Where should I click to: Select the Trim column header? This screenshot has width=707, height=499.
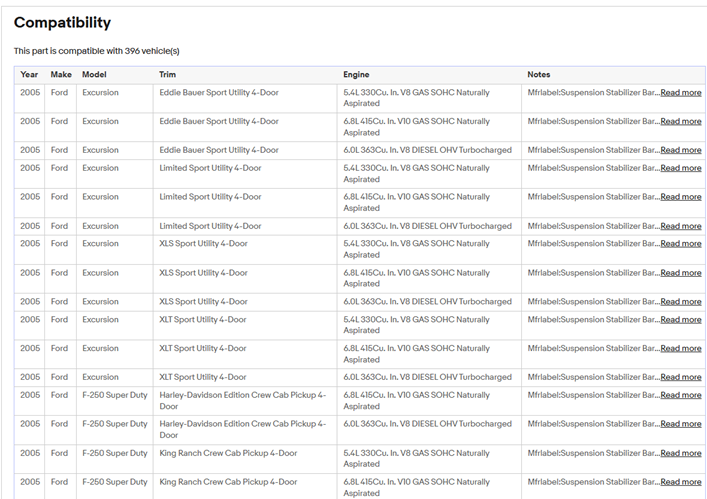[167, 75]
